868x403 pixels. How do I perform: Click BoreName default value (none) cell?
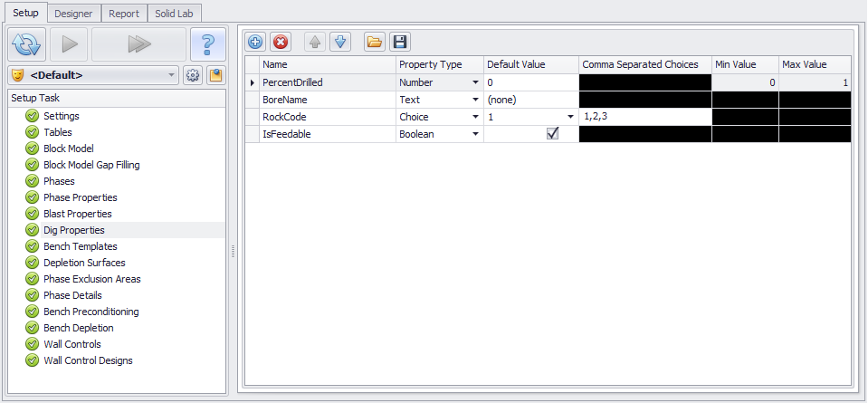tap(531, 100)
